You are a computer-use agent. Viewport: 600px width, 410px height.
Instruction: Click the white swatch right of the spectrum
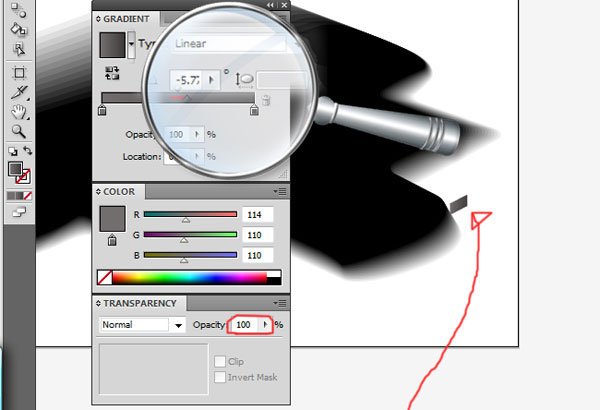pos(274,274)
